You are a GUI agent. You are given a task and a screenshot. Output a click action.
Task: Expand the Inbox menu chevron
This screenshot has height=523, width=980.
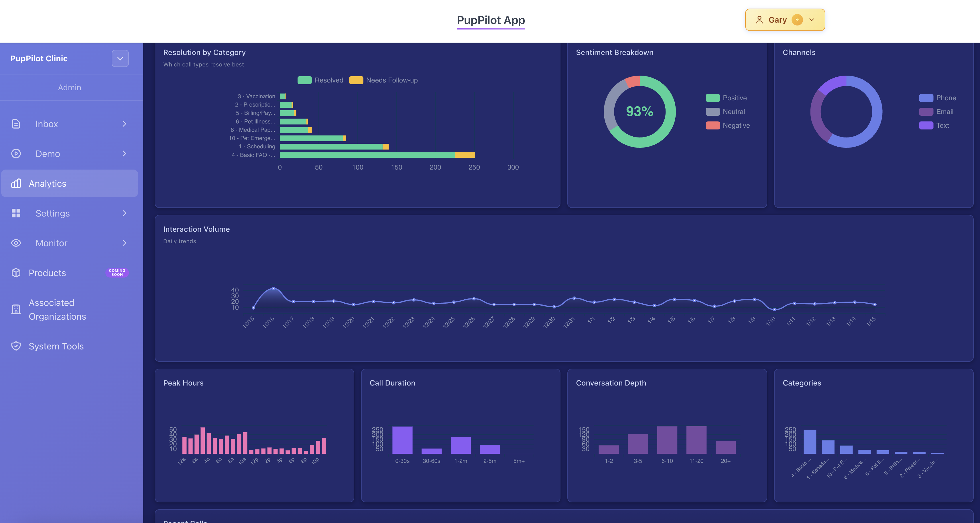tap(124, 124)
